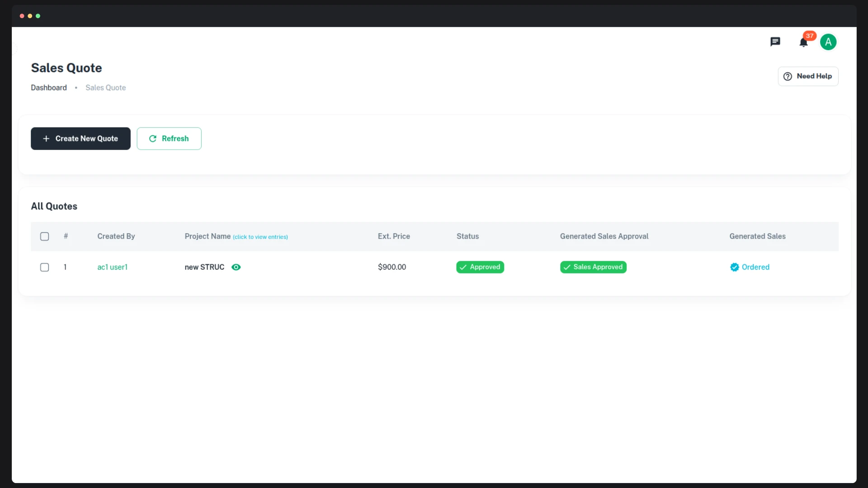Toggle the select-all quotes checkbox
The width and height of the screenshot is (868, 488).
(x=45, y=236)
